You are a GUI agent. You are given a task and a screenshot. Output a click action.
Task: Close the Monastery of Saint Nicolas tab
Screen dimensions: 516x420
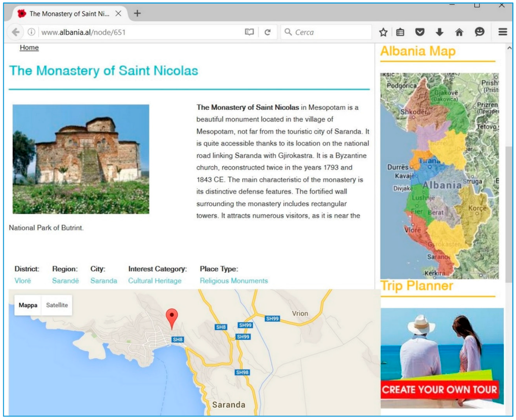(118, 14)
